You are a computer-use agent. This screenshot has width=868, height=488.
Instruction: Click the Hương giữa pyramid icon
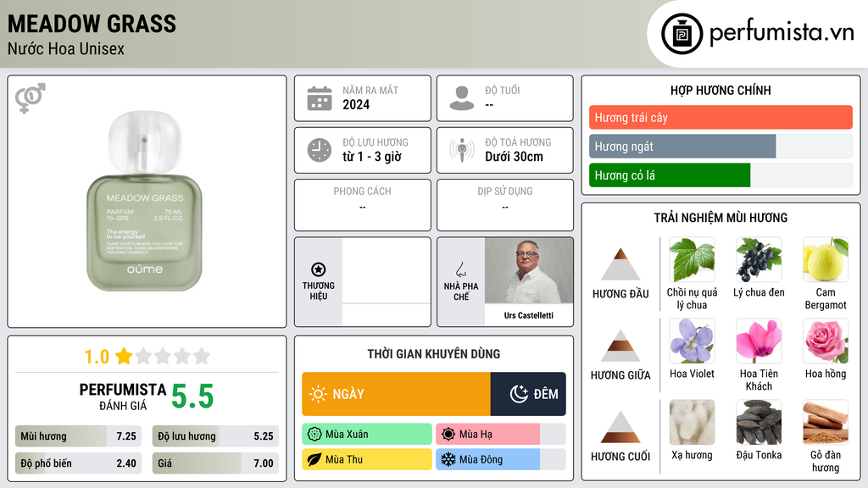coord(620,346)
